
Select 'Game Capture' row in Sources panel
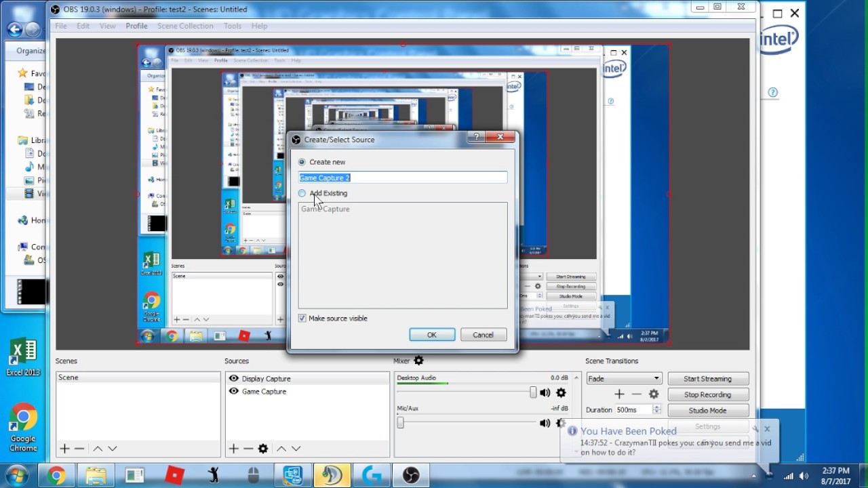coord(307,391)
